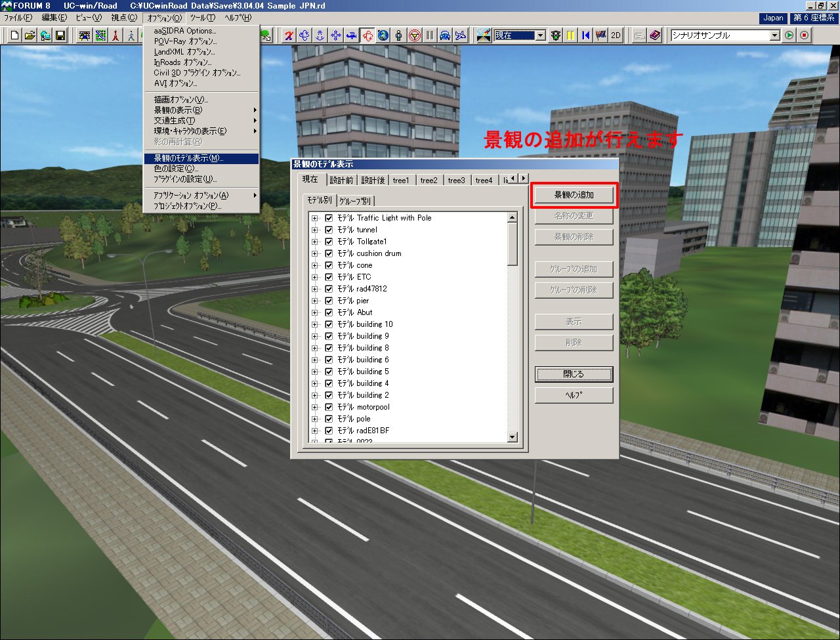
Task: Expand the Abut model tree node
Action: [x=315, y=312]
